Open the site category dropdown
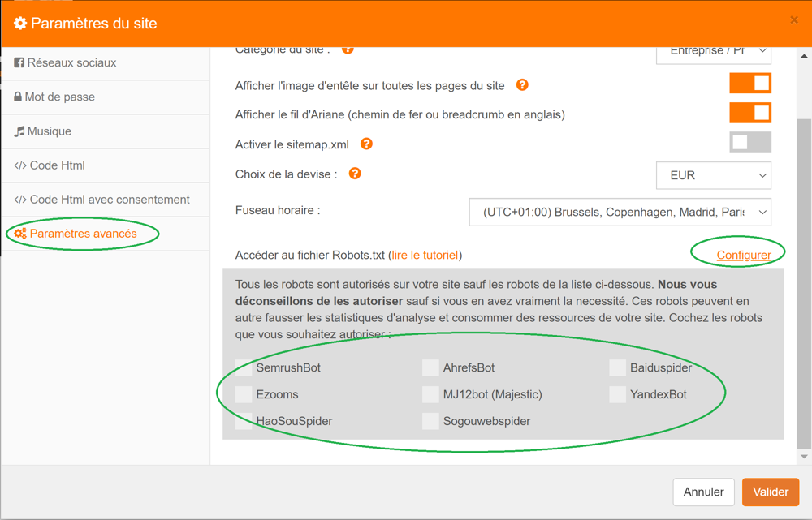 coord(713,52)
